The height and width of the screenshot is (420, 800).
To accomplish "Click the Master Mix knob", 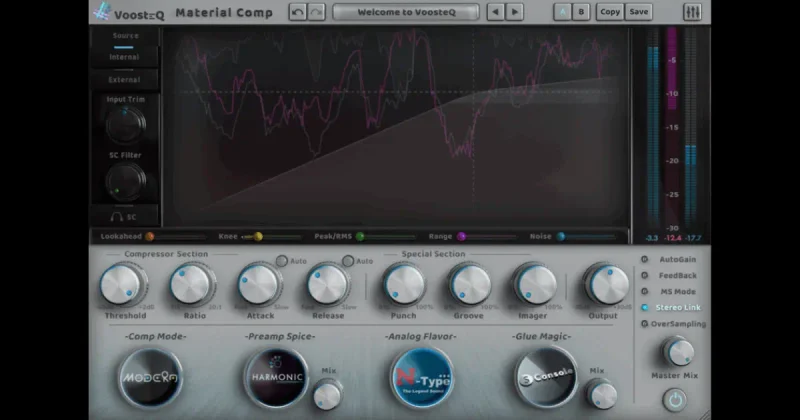I will pyautogui.click(x=678, y=352).
